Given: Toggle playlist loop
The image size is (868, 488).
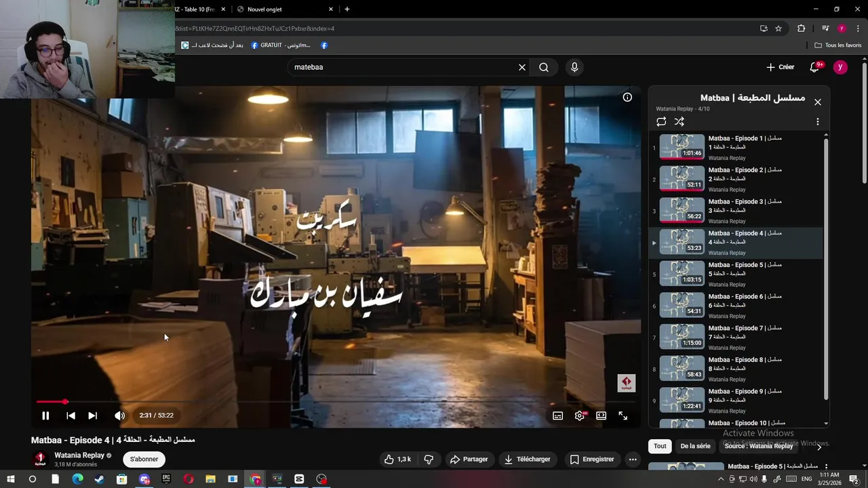Looking at the screenshot, I should point(661,121).
